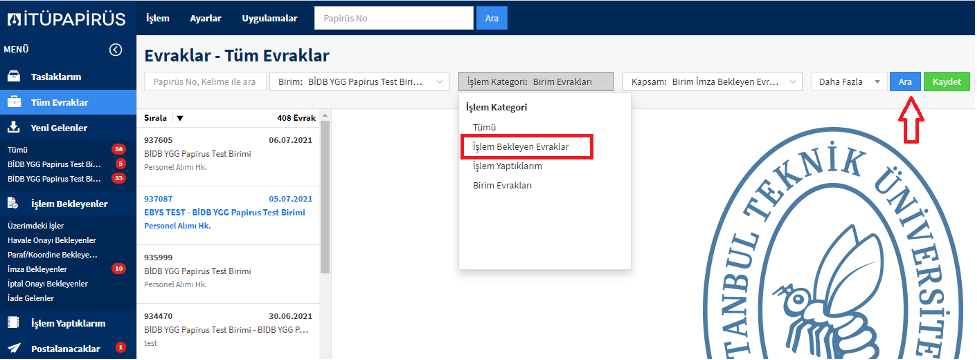Open document 937087 EBYS TEST
This screenshot has width=977, height=360.
pos(228,215)
